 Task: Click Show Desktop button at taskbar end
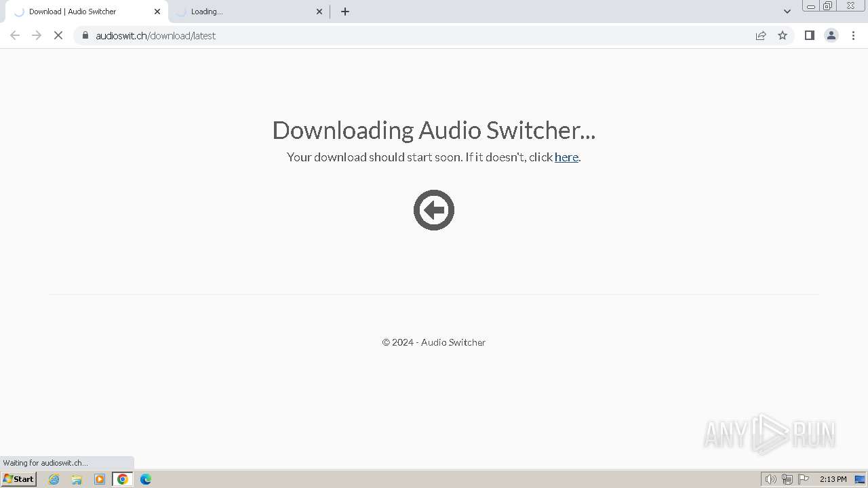coord(860,479)
